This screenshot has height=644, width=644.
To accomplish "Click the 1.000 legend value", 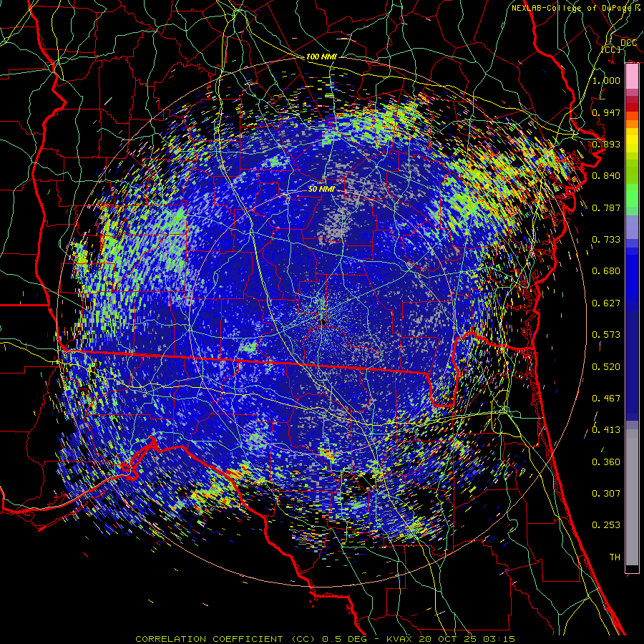I will point(606,80).
